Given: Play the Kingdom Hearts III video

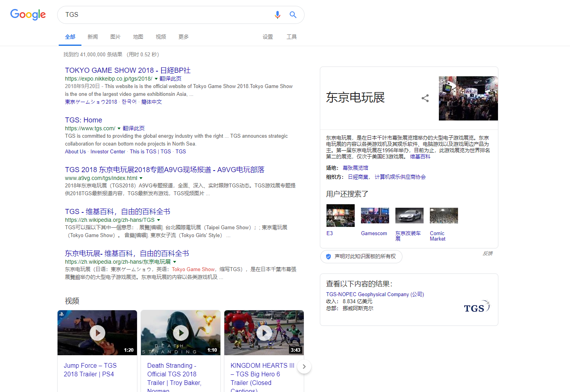Looking at the screenshot, I should point(264,333).
